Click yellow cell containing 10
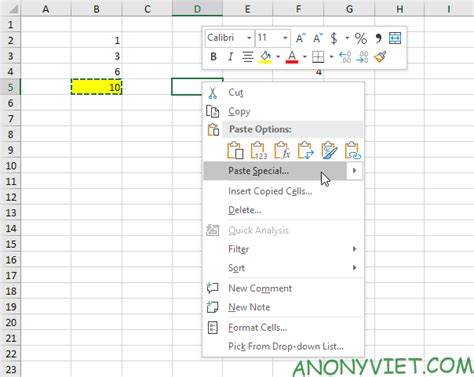This screenshot has height=377, width=474. [97, 87]
